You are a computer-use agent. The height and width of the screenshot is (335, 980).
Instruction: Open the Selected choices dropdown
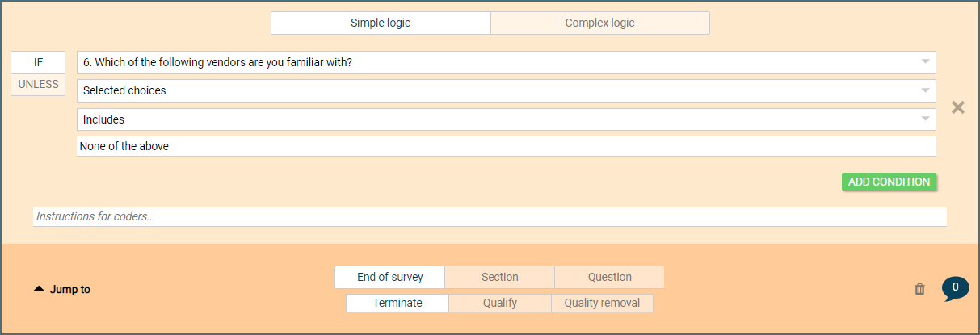pos(506,90)
